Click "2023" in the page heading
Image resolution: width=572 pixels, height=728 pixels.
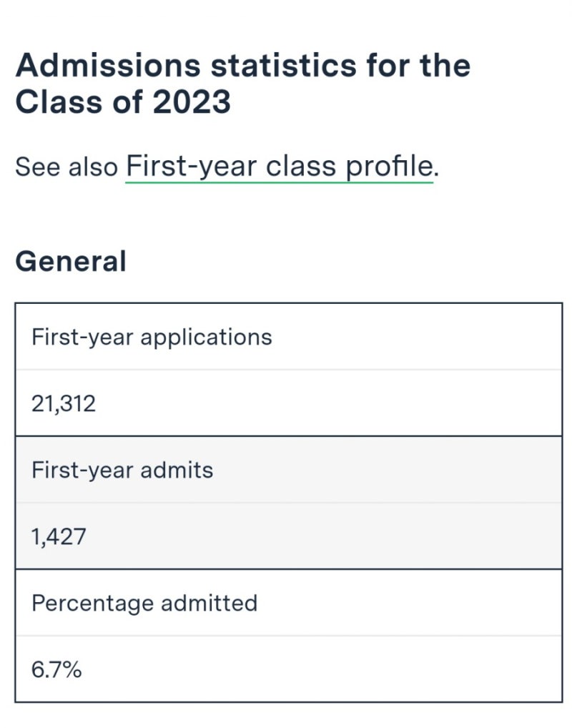coord(191,102)
